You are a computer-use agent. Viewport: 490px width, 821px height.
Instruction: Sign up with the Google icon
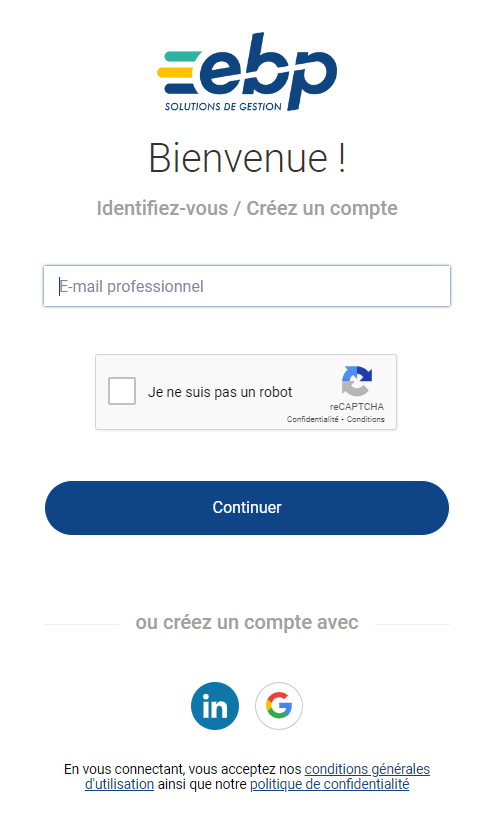[279, 705]
